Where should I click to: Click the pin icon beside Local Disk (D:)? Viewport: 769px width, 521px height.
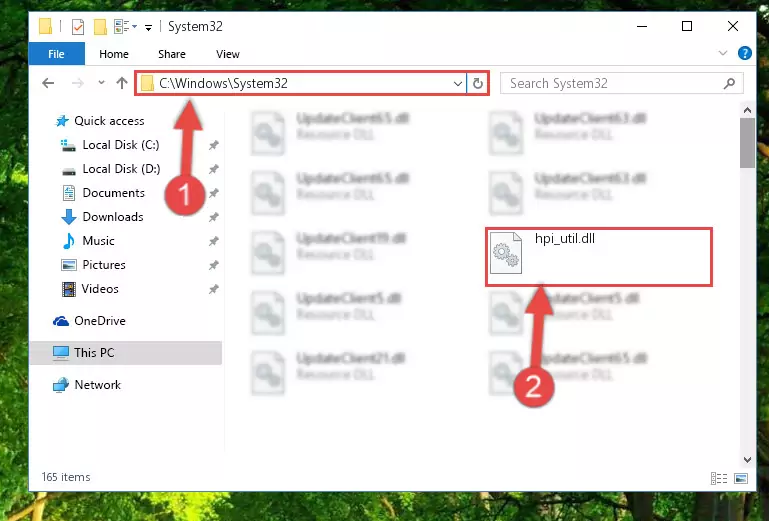click(x=213, y=169)
